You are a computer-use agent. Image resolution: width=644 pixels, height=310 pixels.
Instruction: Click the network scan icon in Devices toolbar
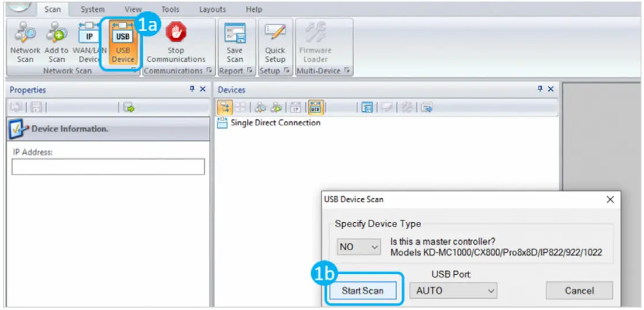pos(260,108)
